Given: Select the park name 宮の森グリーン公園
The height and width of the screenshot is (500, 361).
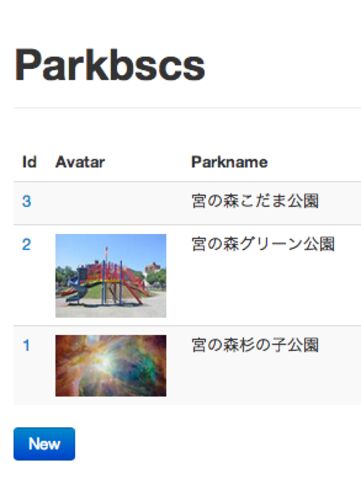Looking at the screenshot, I should pos(263,244).
